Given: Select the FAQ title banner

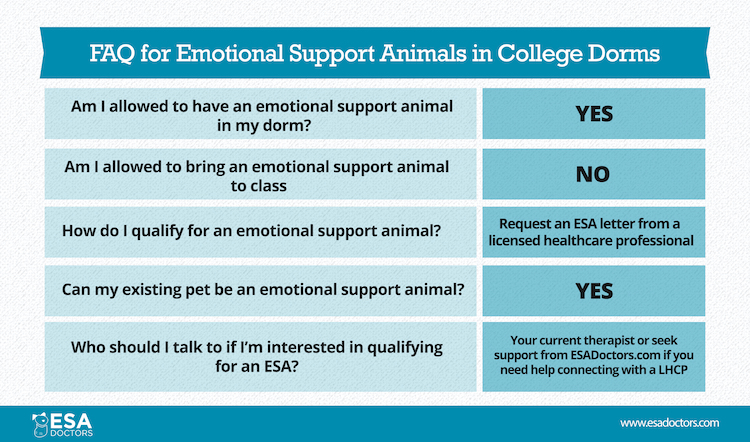Looking at the screenshot, I should [375, 53].
